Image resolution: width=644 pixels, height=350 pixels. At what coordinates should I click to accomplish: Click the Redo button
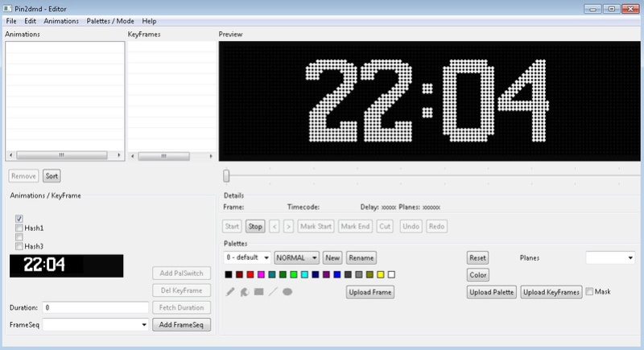pos(436,227)
